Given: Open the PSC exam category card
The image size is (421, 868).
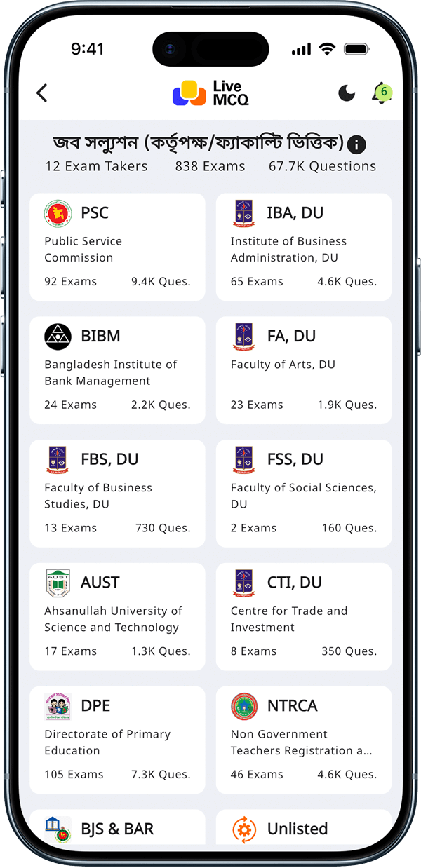Looking at the screenshot, I should pyautogui.click(x=117, y=247).
